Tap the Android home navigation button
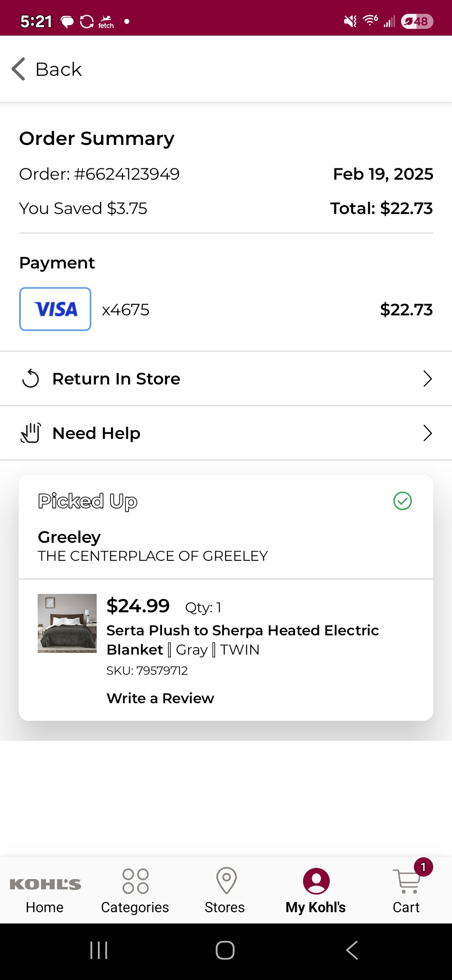 tap(225, 950)
